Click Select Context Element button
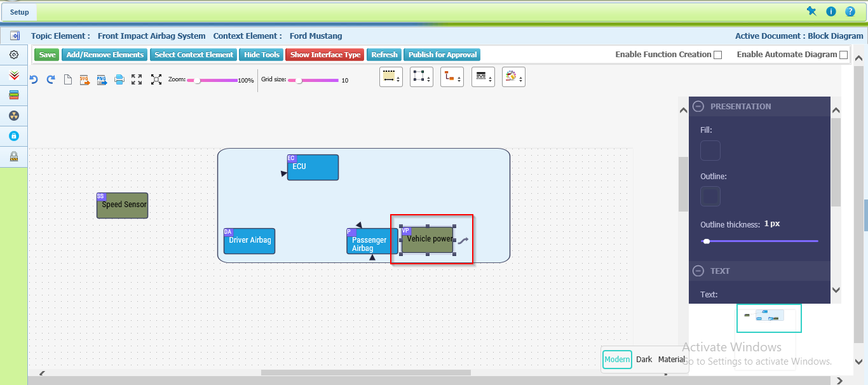Screen dimensions: 868x385 pos(194,55)
